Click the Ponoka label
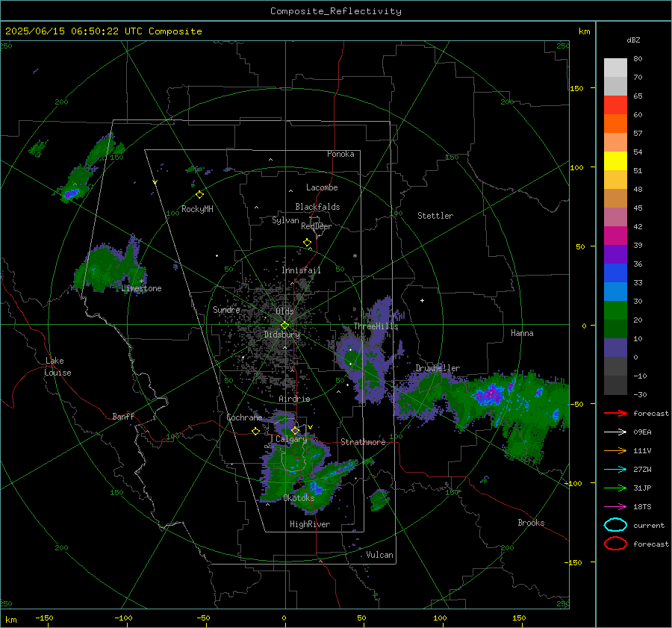 point(340,154)
